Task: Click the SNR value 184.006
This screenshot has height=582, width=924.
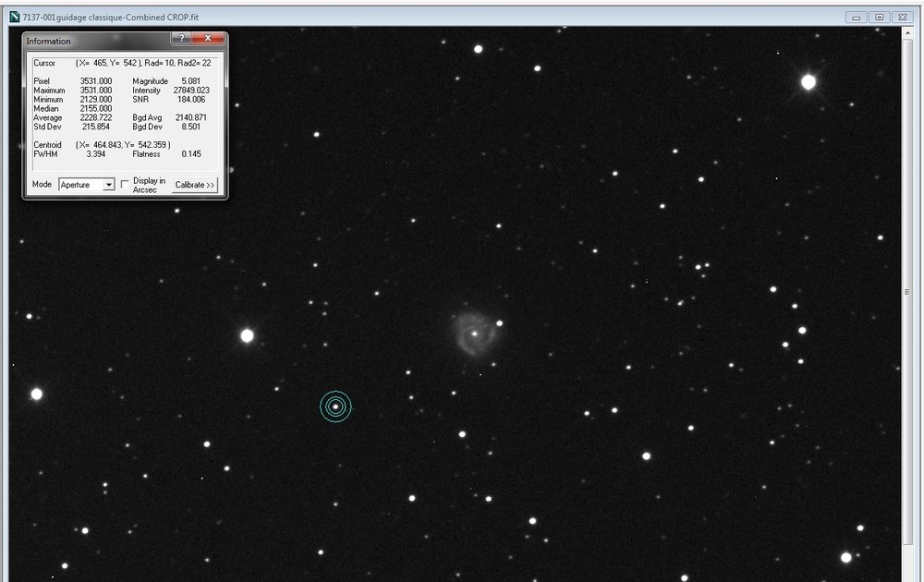Action: 191,100
